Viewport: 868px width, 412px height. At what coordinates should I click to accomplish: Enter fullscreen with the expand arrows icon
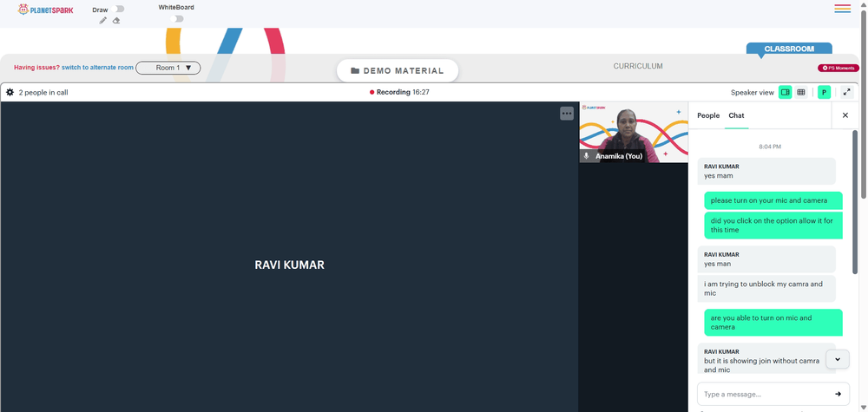[x=847, y=92]
